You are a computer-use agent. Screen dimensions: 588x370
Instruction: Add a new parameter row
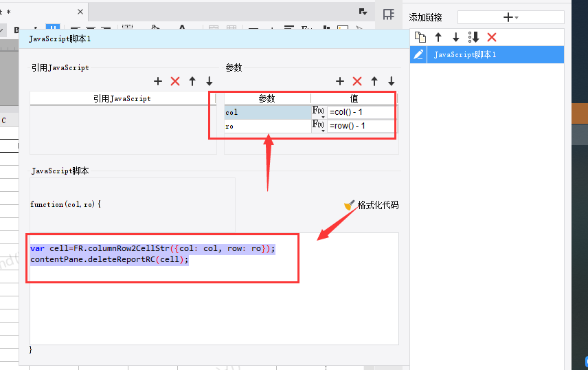point(340,81)
